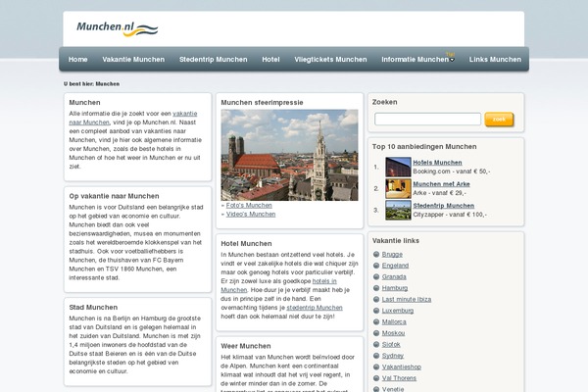Viewport: 588px width, 392px height.
Task: Follow the 'hotels in Munchen' text link
Action: pyautogui.click(x=278, y=285)
